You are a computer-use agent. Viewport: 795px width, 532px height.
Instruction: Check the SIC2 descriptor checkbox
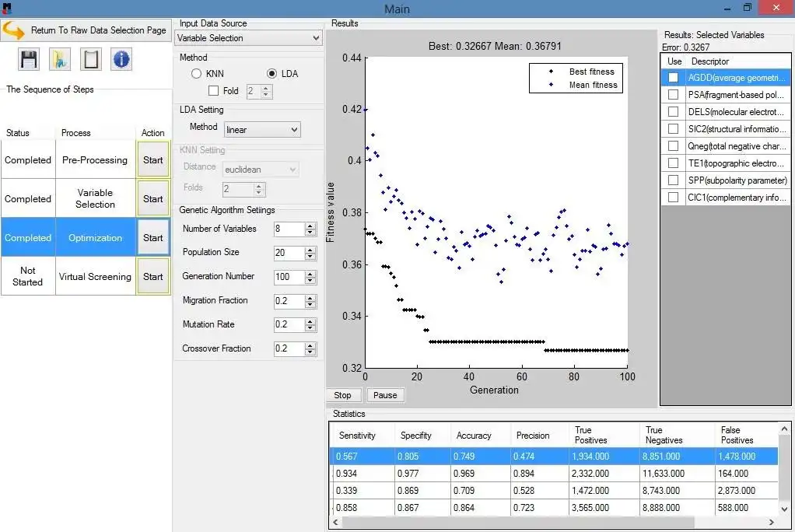click(x=674, y=129)
